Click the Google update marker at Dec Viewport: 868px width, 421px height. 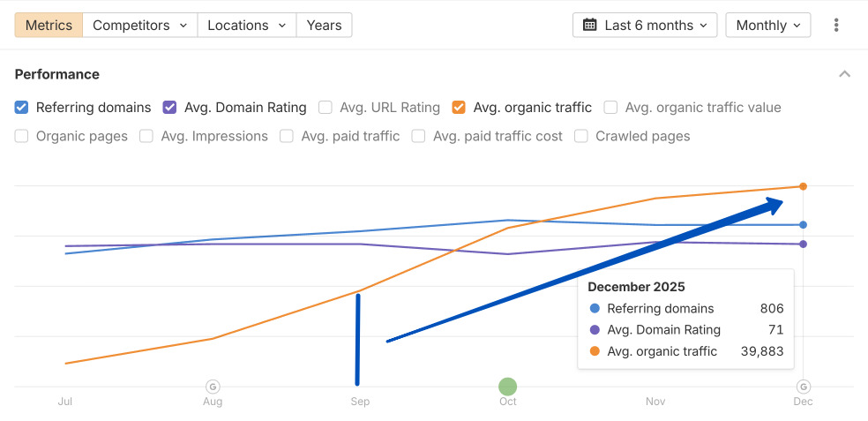(x=803, y=386)
